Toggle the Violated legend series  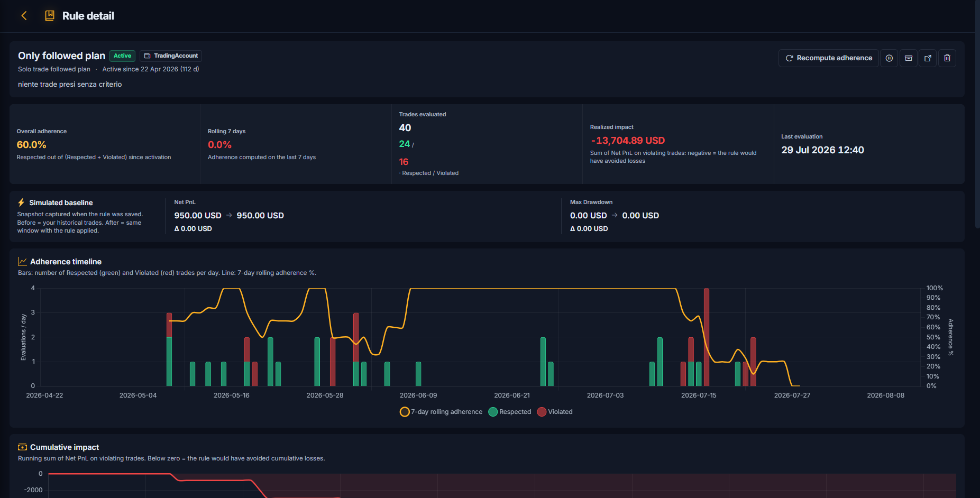(555, 412)
